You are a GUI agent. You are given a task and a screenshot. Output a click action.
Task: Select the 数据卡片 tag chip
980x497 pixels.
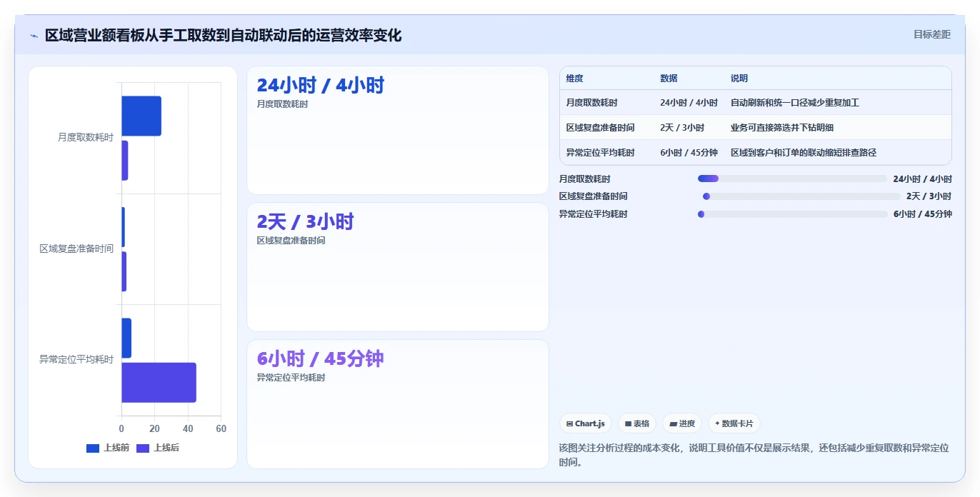point(734,423)
